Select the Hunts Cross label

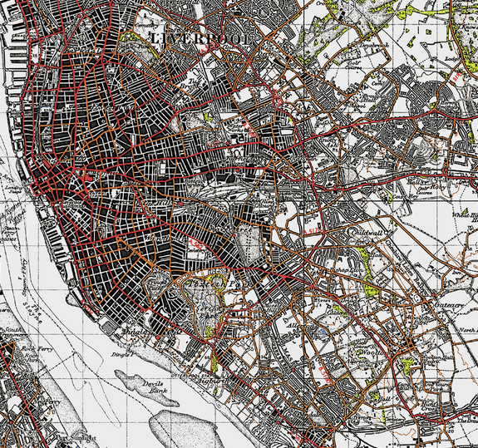(429, 405)
